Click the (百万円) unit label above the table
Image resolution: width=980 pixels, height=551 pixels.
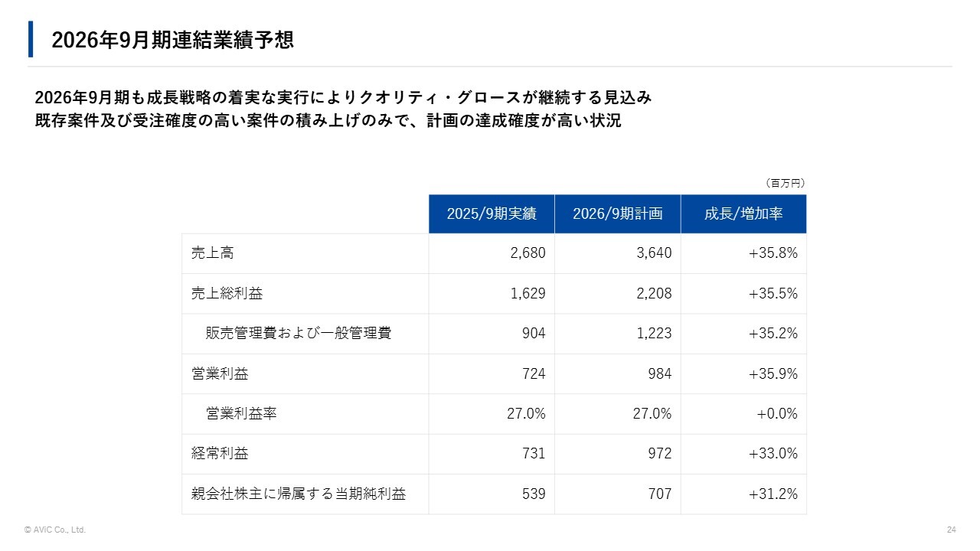coord(785,184)
